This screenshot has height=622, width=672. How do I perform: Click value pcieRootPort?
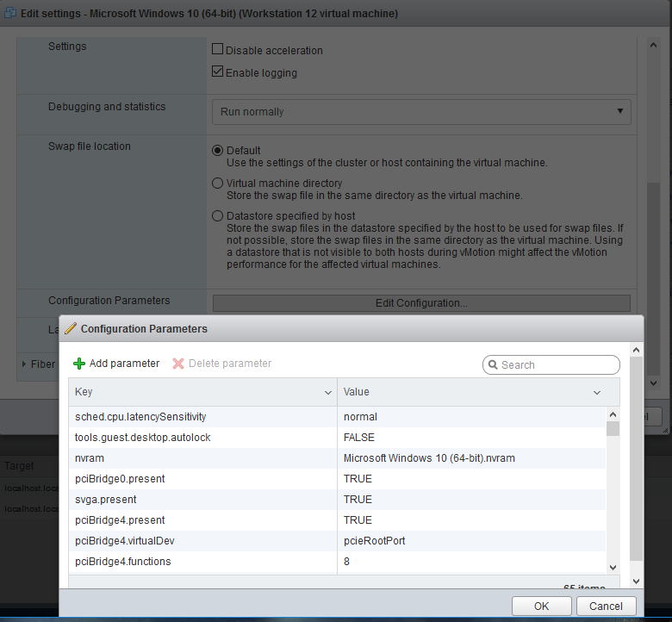pyautogui.click(x=375, y=540)
